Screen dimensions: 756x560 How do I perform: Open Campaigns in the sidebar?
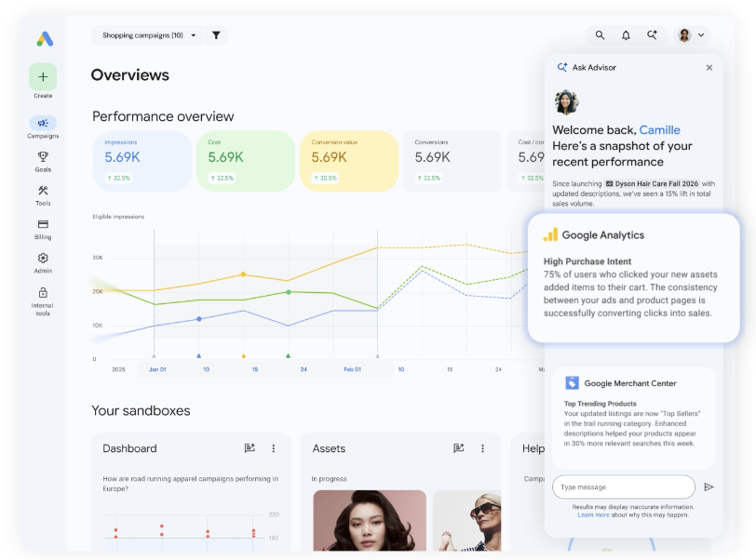tap(43, 127)
